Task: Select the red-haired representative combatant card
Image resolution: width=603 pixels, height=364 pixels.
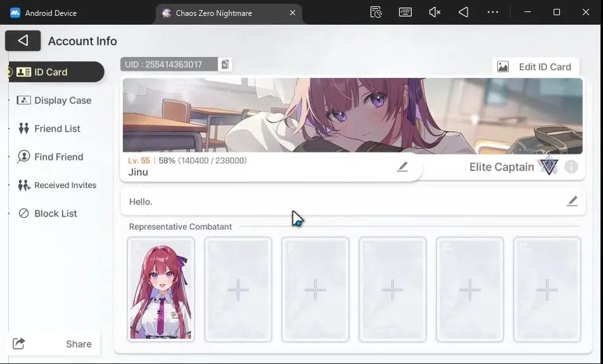Action: [x=161, y=289]
